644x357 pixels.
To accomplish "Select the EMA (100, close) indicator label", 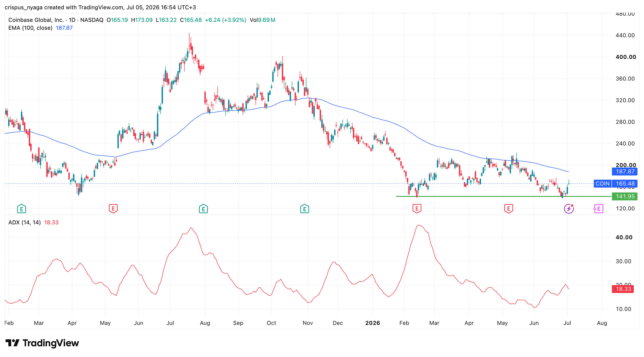I will pos(30,28).
